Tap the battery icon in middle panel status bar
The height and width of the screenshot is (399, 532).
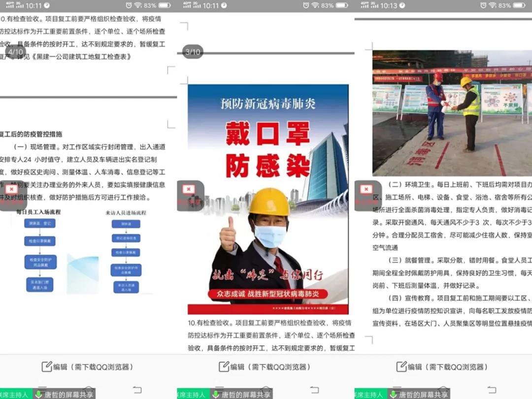click(342, 5)
